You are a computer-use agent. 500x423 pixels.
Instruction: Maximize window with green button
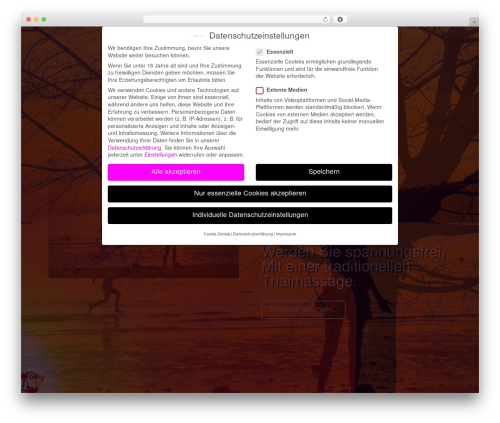click(x=44, y=19)
